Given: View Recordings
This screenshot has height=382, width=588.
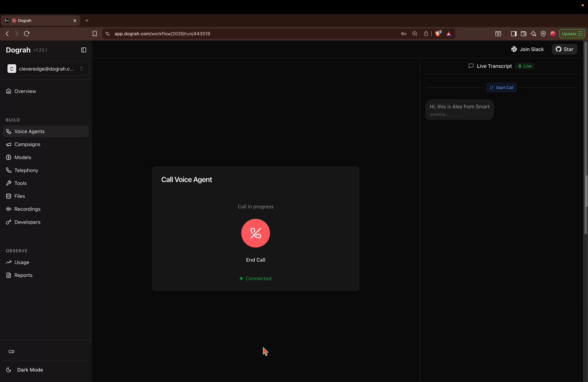Looking at the screenshot, I should pos(46,209).
